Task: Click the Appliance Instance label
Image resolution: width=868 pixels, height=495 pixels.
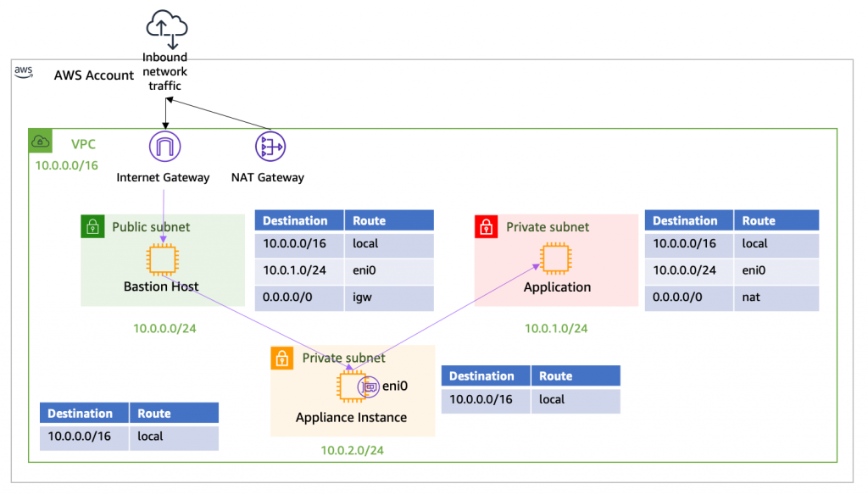Action: (x=350, y=417)
